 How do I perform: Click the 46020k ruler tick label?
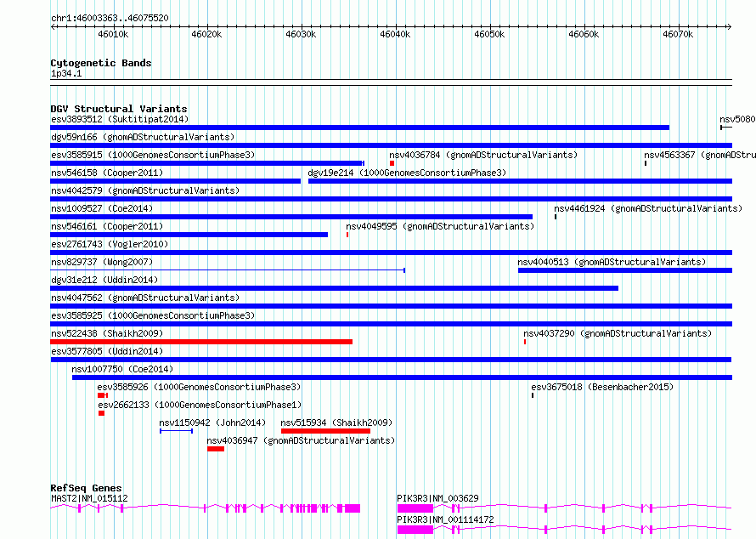point(206,34)
